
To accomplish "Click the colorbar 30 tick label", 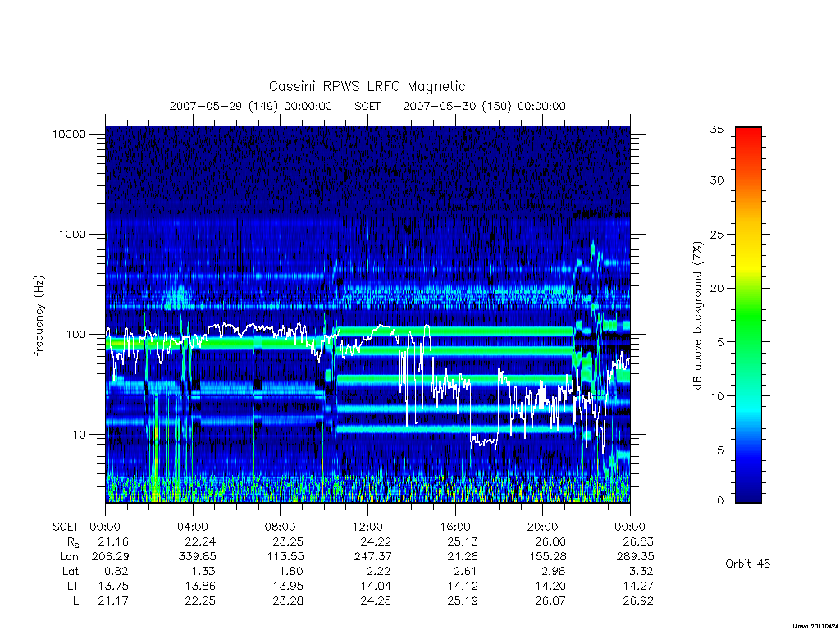I will (717, 180).
